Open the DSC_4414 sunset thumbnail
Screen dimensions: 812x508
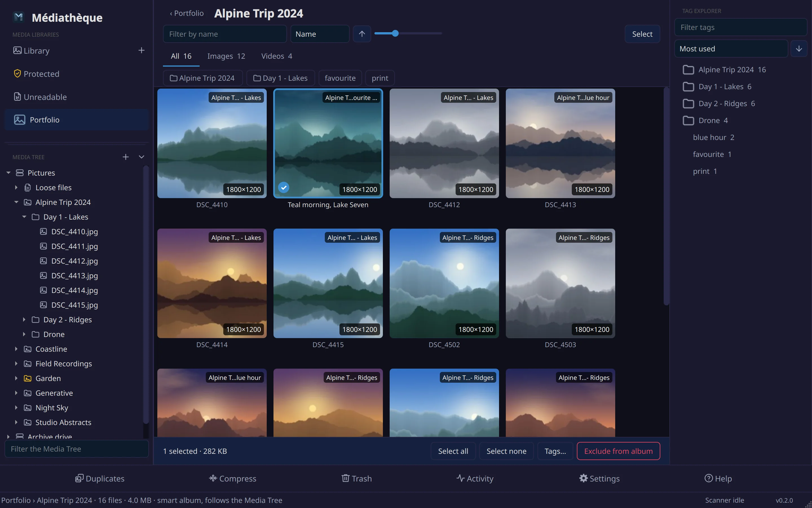coord(212,283)
